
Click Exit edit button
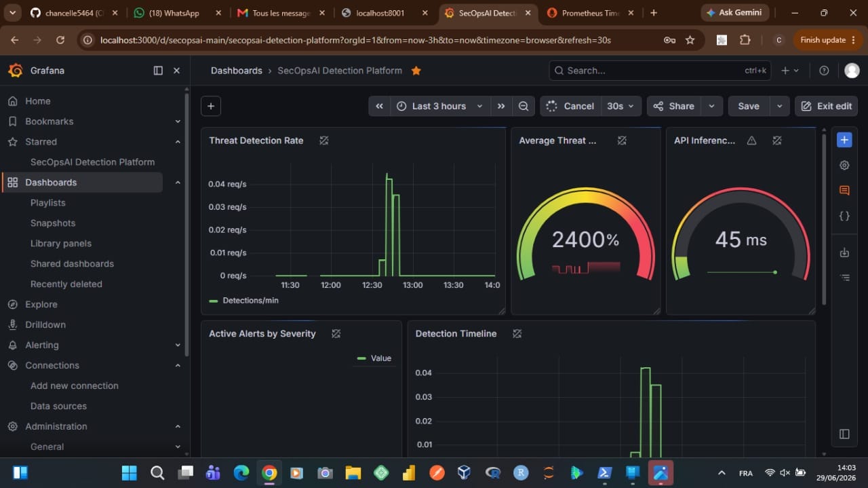[x=826, y=106]
